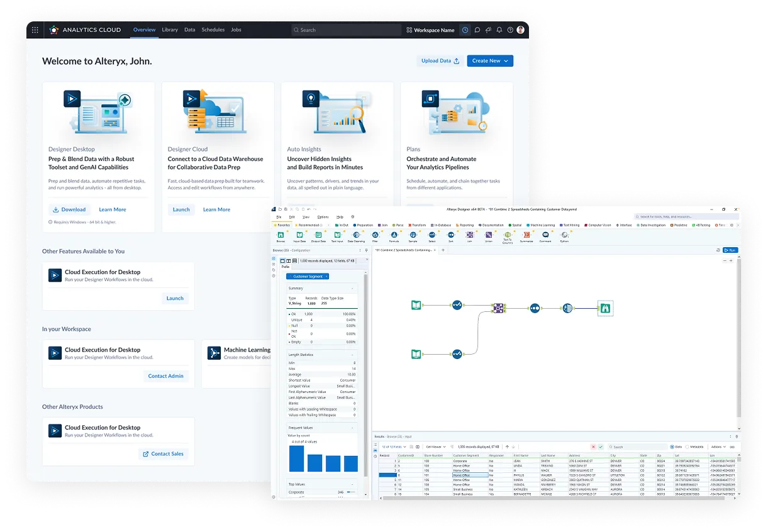Open the Cell Viewer dropdown in Results
This screenshot has height=532, width=768.
pos(435,446)
